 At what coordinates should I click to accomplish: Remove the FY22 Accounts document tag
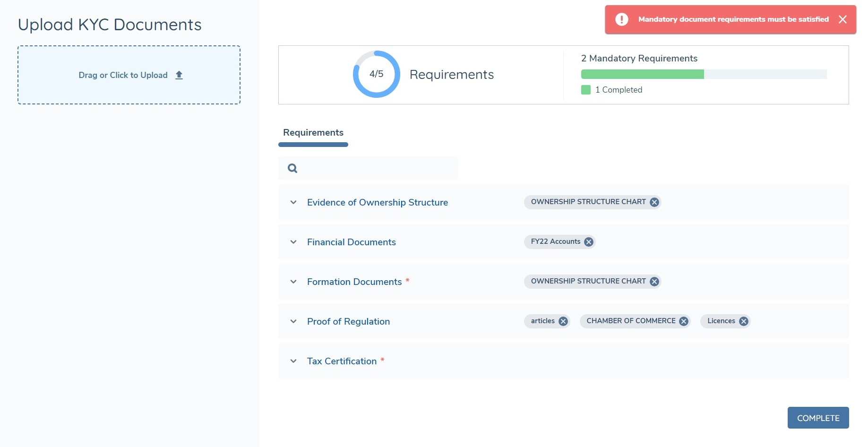tap(588, 242)
